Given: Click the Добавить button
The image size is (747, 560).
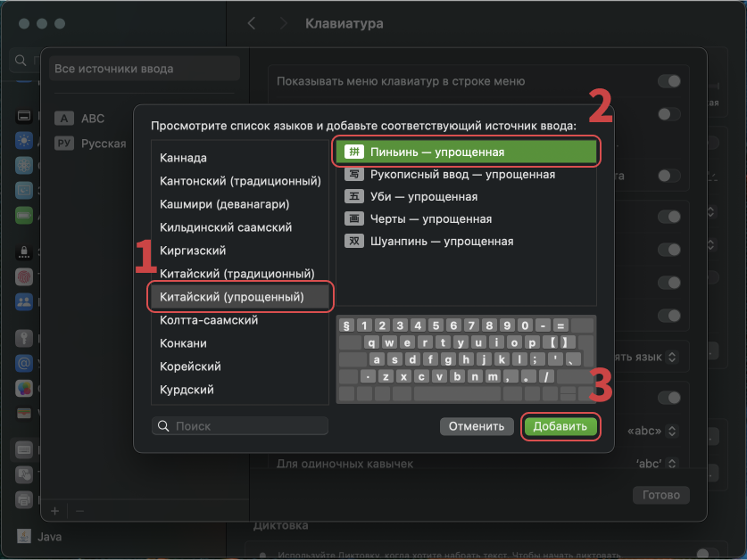Looking at the screenshot, I should tap(560, 426).
